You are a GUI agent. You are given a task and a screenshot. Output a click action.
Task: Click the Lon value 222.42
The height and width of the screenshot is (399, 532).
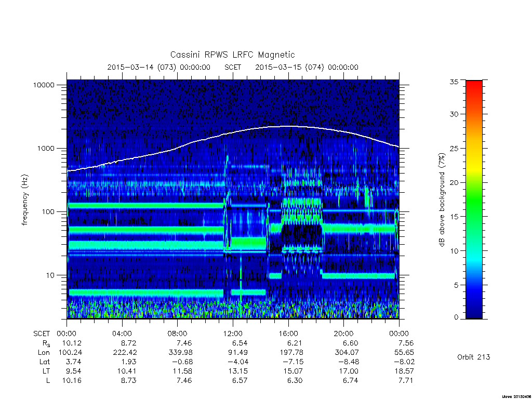pos(125,353)
